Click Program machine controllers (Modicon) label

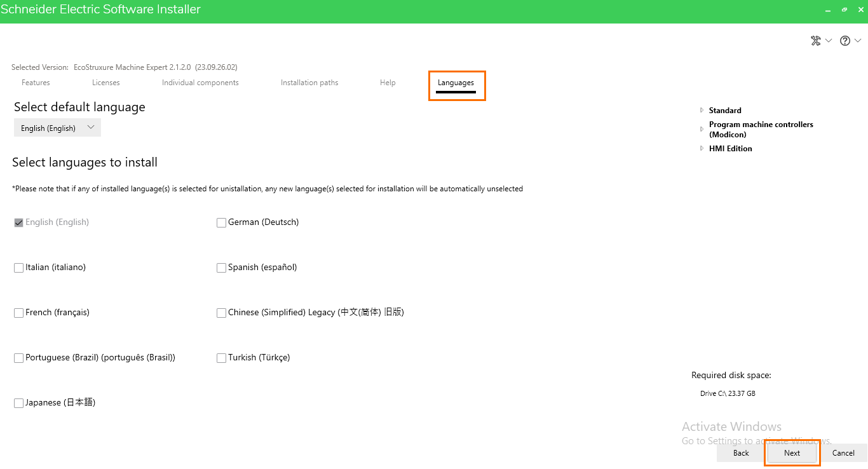[x=761, y=130]
